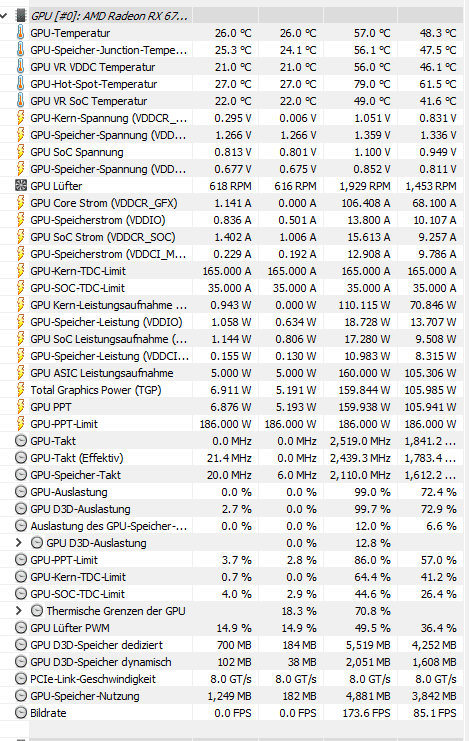
Task: Select the GPU-Temperatur sensor row label
Action: point(70,33)
